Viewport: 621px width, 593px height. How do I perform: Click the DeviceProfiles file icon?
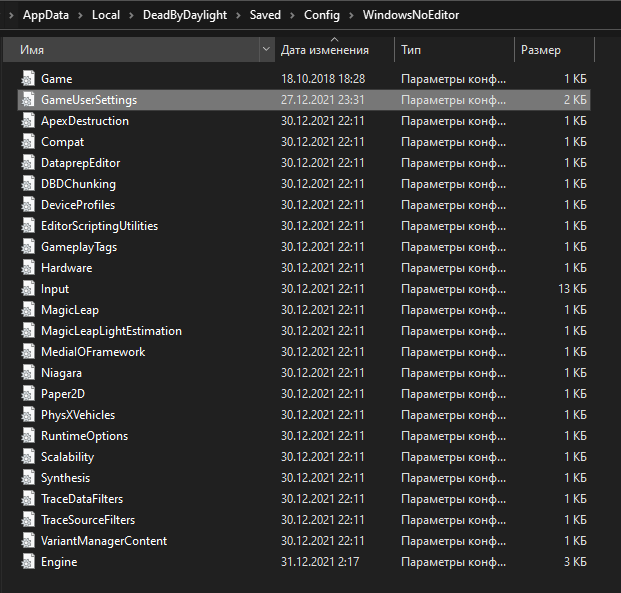pos(28,205)
